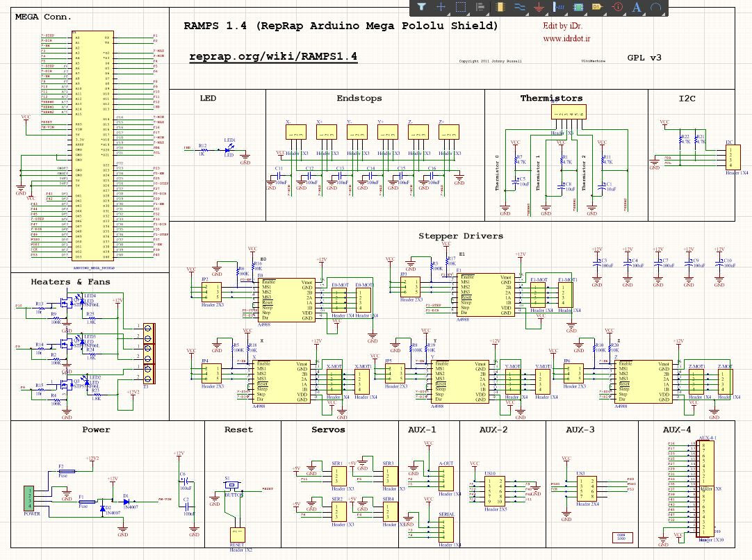Select the US10 Header 2X5 connector
The width and height of the screenshot is (752, 560).
(495, 491)
